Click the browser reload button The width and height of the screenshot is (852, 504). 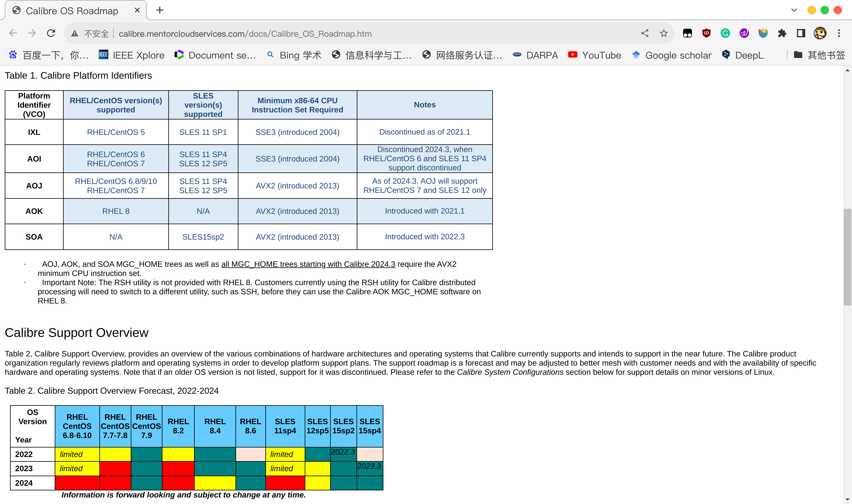pyautogui.click(x=51, y=33)
